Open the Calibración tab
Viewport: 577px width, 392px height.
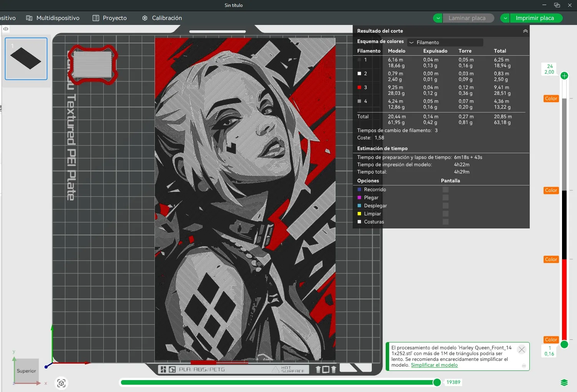(162, 18)
